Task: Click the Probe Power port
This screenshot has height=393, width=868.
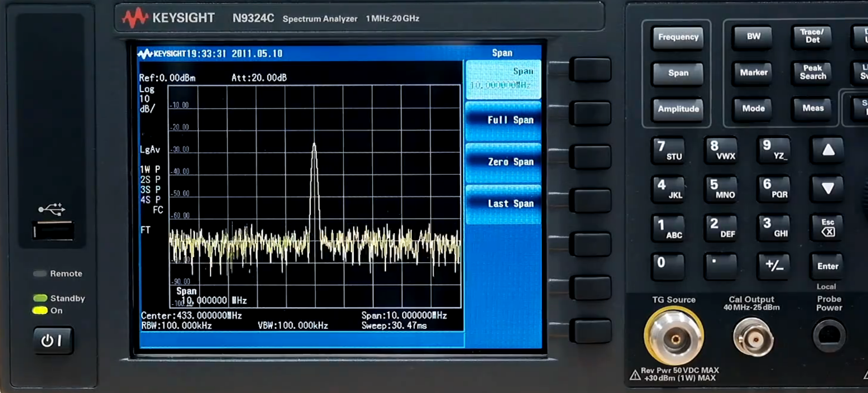Action: click(829, 336)
